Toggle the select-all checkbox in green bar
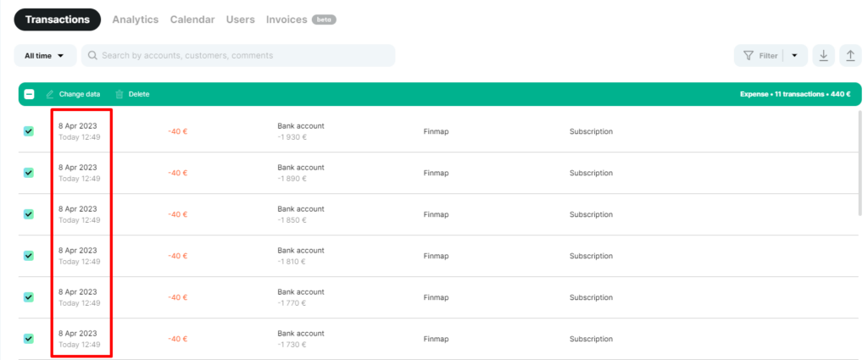Viewport: 868px width, 360px height. coord(30,95)
